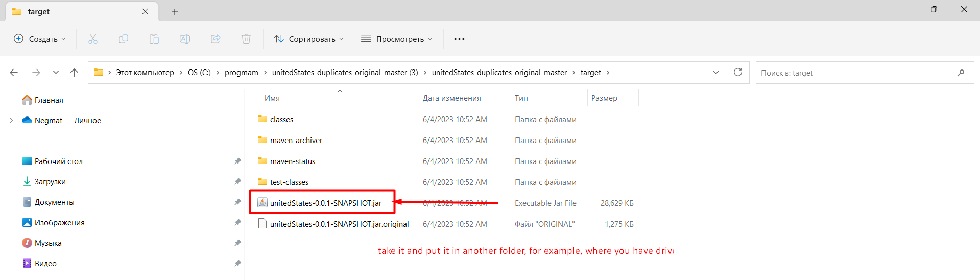Screen dimensions: 980x280
Task: Open a new tab with plus button
Action: tap(175, 12)
